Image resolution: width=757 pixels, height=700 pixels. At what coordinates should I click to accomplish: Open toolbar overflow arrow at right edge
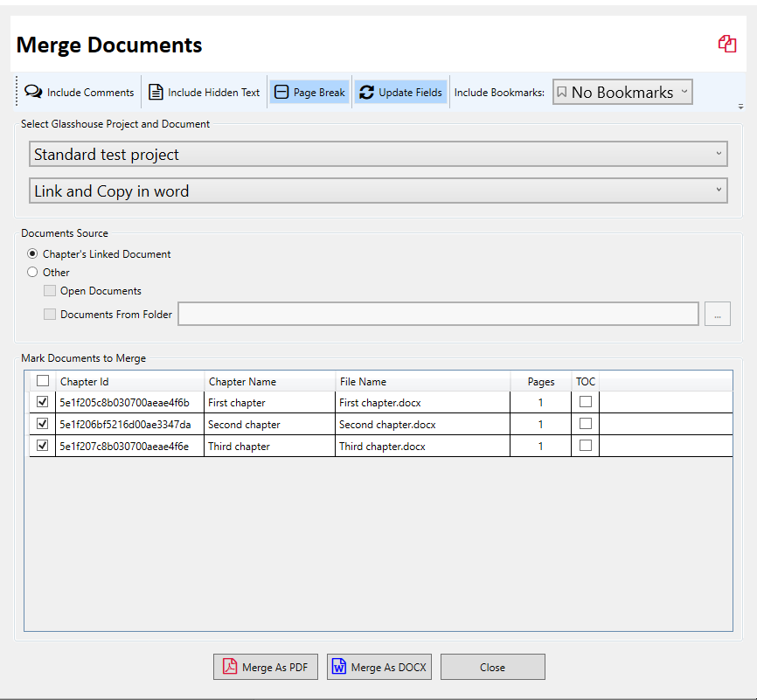pos(740,107)
